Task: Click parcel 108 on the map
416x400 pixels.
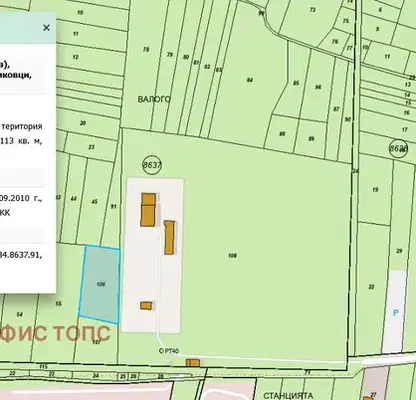Action: [232, 256]
